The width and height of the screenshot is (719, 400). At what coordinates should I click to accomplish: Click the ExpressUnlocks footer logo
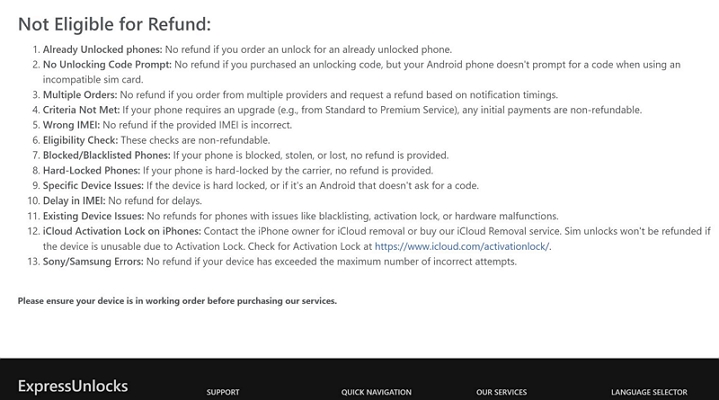coord(72,386)
